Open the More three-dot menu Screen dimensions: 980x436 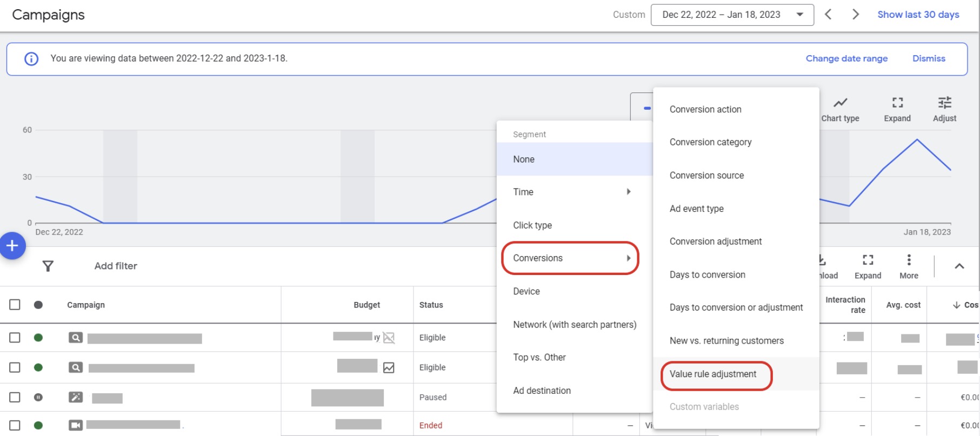(x=909, y=260)
